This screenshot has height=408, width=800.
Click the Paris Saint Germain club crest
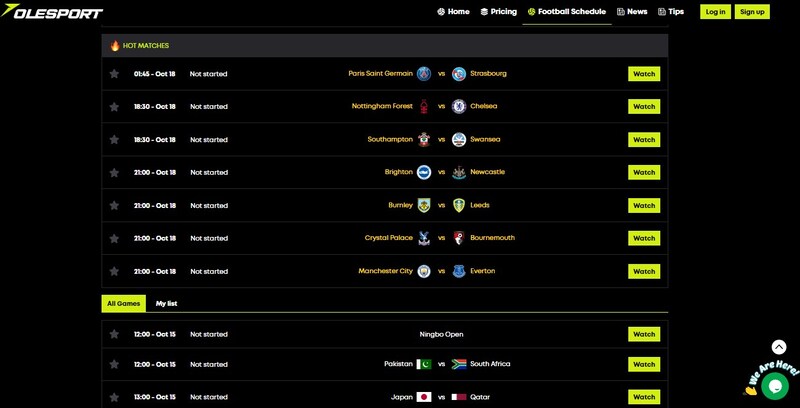pos(424,74)
